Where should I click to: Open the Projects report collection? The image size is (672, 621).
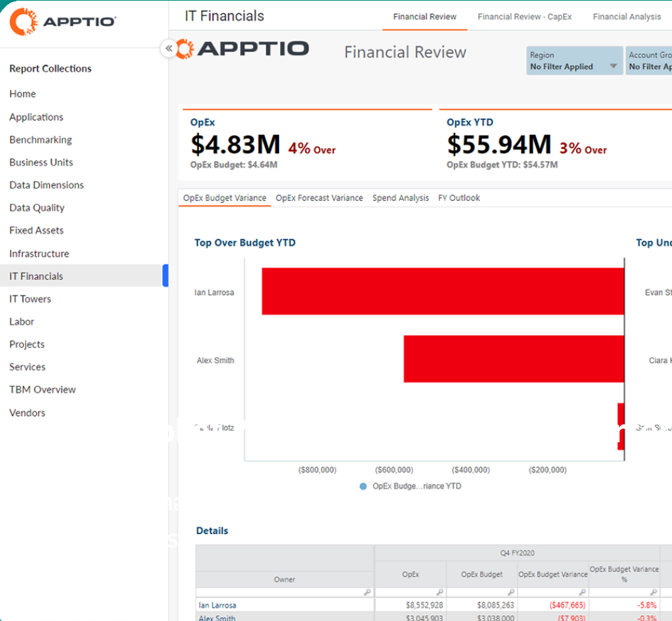(x=27, y=344)
